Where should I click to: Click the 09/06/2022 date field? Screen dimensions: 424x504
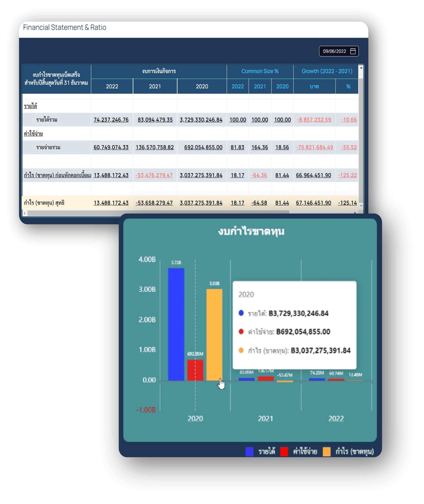334,51
